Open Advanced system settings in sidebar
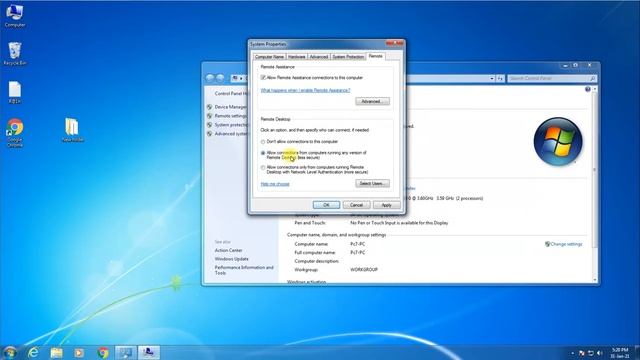This screenshot has height=360, width=640. 231,134
